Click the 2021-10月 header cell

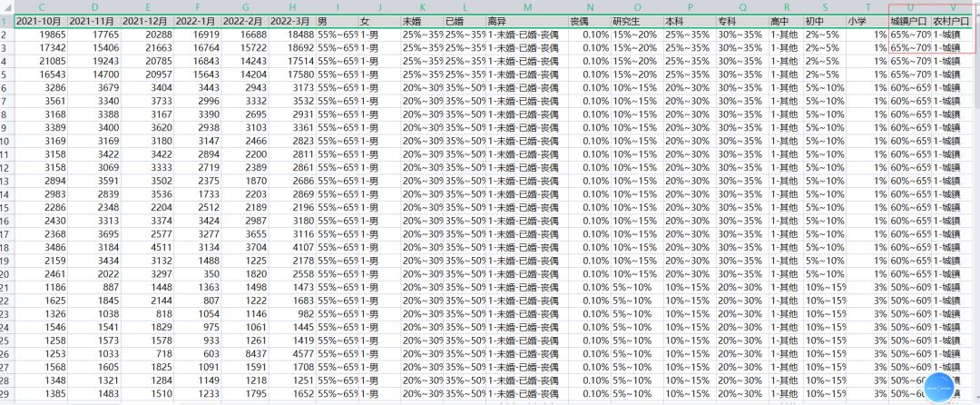click(x=41, y=22)
